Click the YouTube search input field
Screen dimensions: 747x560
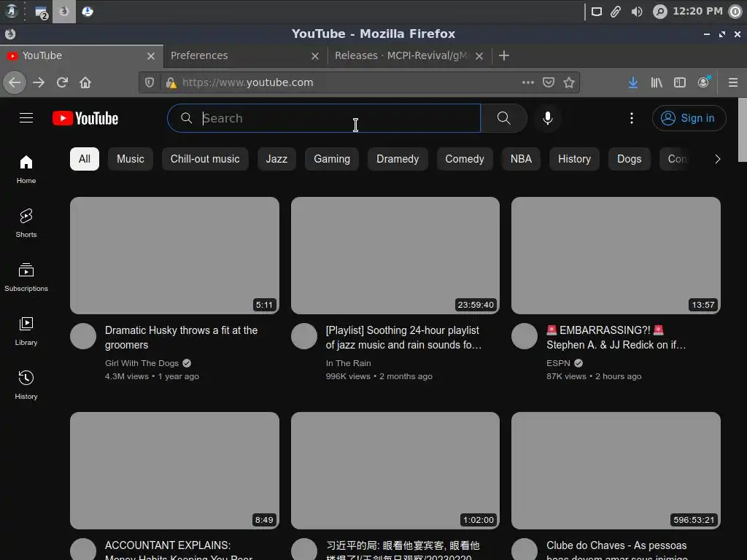point(324,118)
